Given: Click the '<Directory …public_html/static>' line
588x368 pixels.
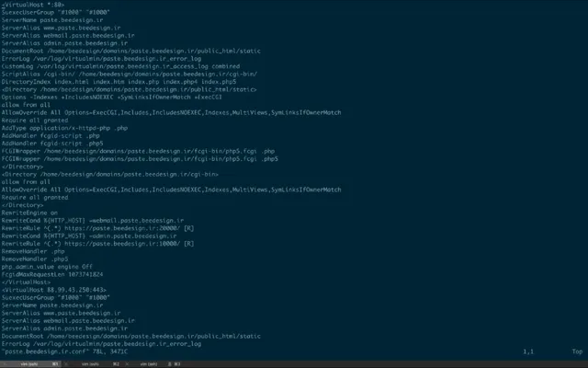Looking at the screenshot, I should (x=129, y=89).
